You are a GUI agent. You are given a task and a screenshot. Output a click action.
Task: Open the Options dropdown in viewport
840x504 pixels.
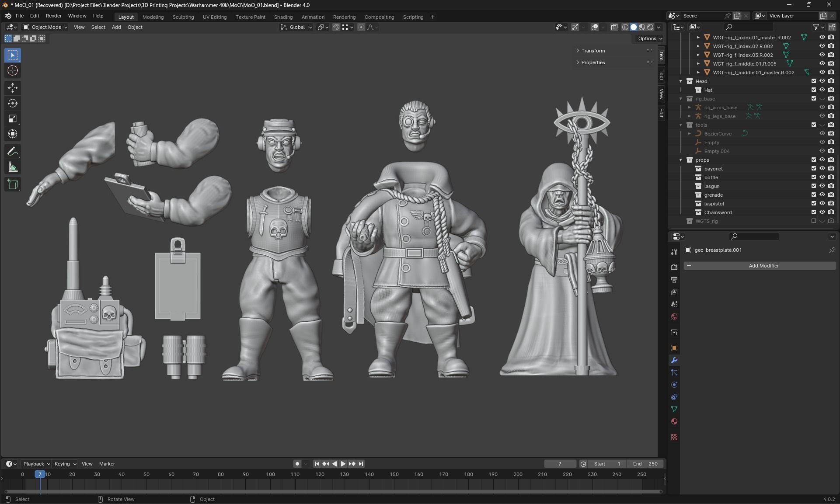coord(649,38)
